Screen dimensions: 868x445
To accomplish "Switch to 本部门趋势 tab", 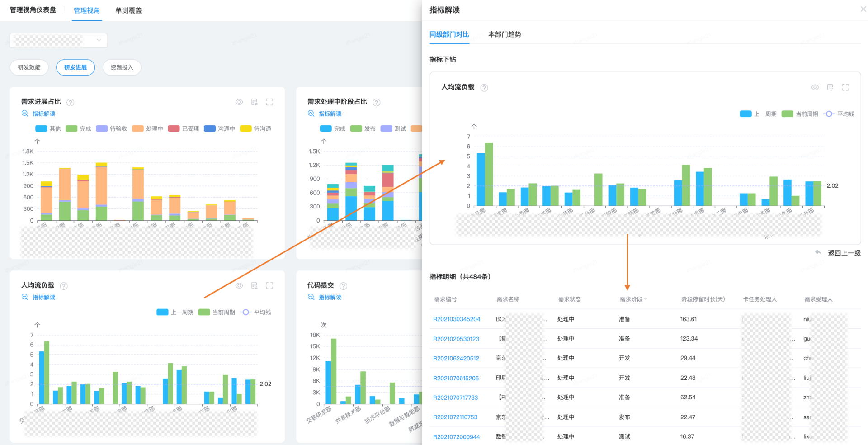I will point(505,34).
